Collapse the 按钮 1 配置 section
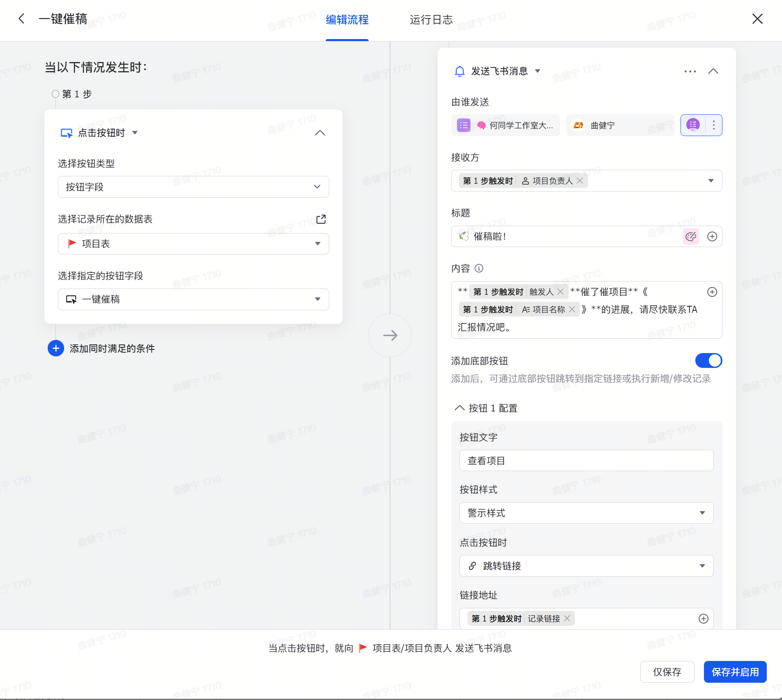Screen dimensions: 782x700 [459, 408]
